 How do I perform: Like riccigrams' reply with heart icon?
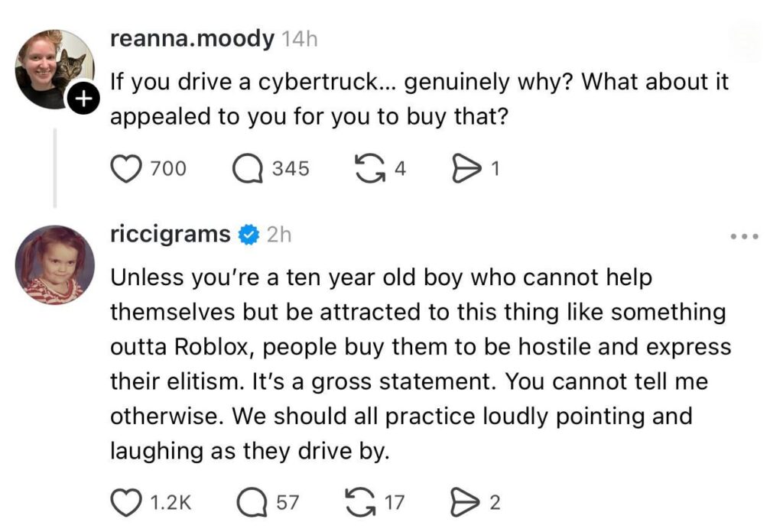(126, 502)
